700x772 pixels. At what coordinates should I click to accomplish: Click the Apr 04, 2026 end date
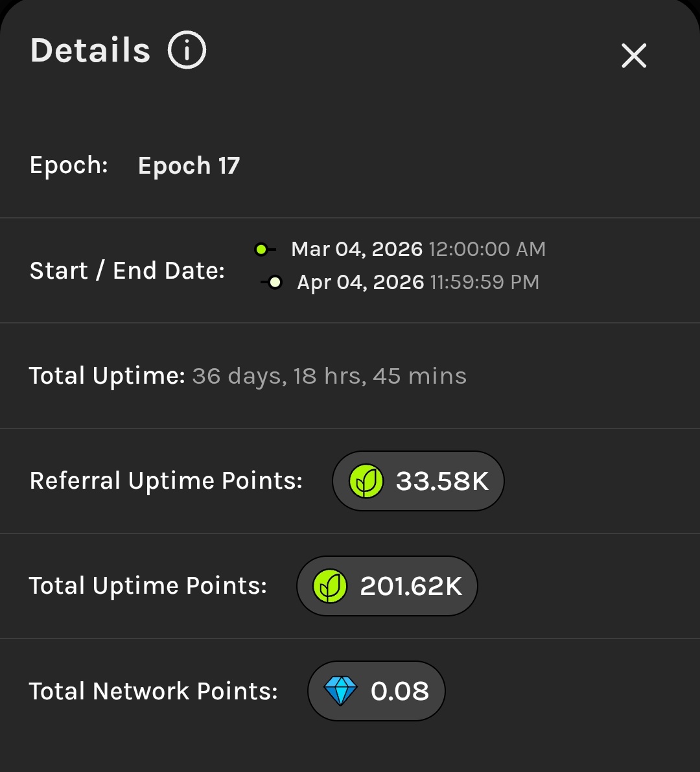(x=360, y=283)
